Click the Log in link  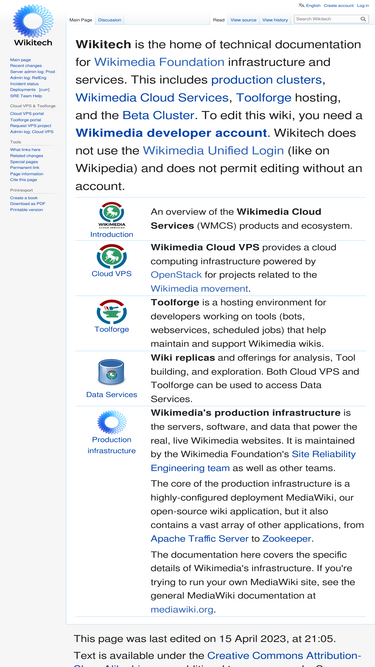(363, 6)
